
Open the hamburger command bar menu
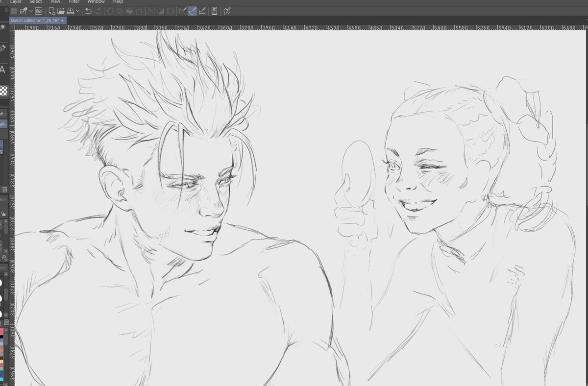click(14, 11)
